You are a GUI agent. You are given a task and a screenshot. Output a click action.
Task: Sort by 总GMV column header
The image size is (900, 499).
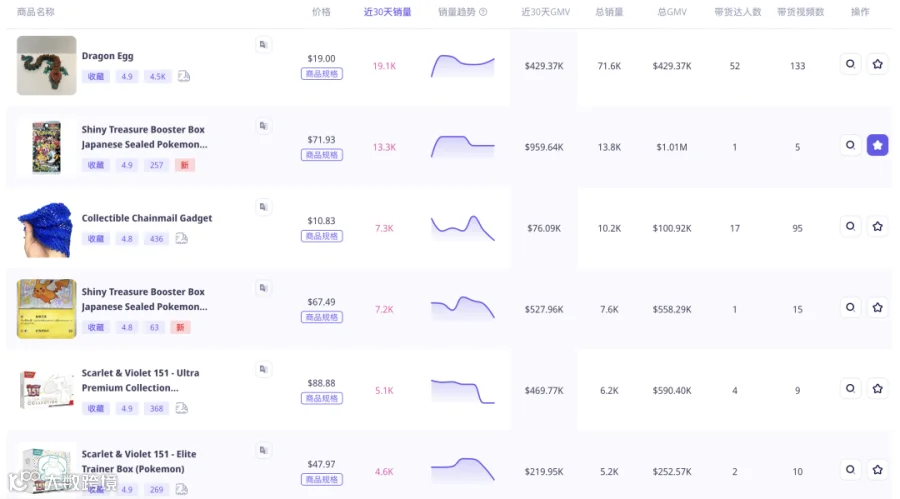point(672,12)
